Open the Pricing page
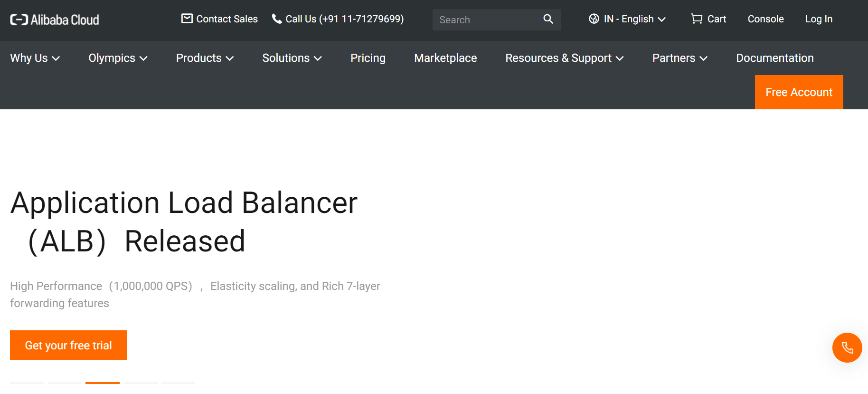Screen dimensions: 868x394 tap(368, 58)
